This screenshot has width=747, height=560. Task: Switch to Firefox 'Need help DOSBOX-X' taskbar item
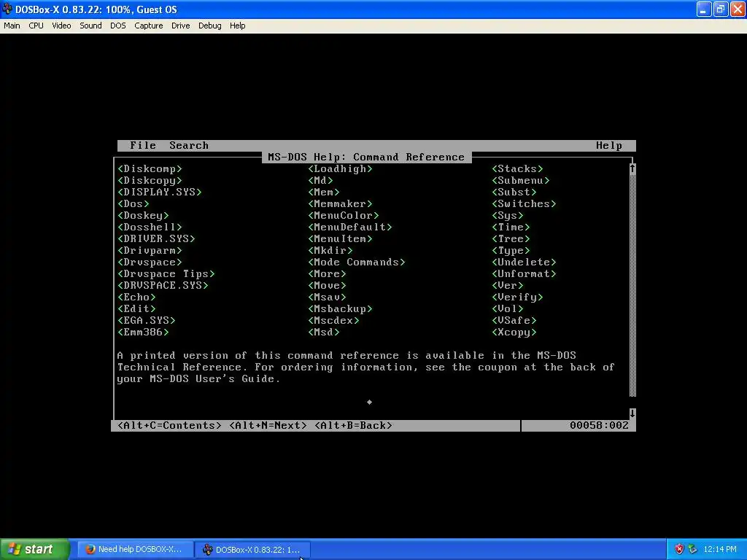[135, 549]
